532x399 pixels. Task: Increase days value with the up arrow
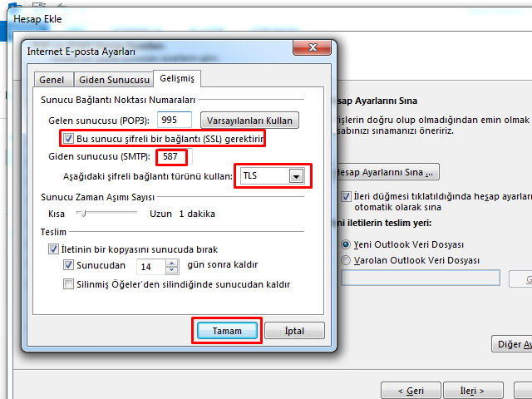[x=171, y=263]
